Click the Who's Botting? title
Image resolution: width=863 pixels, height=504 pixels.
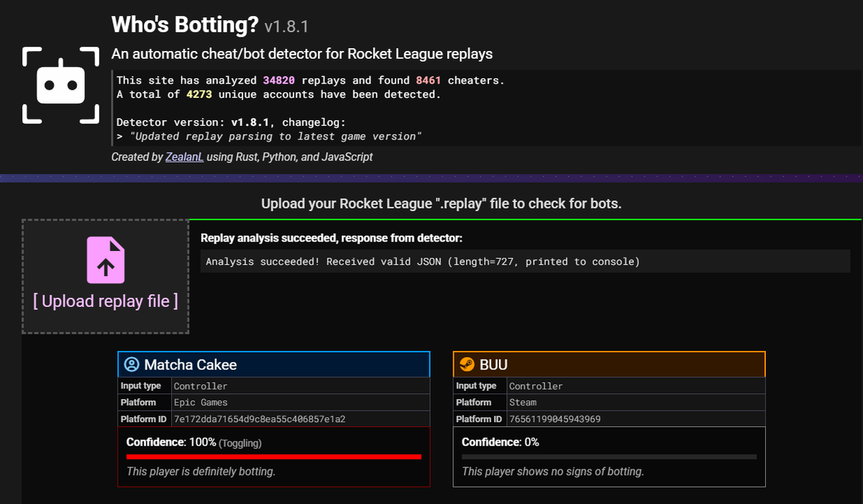pyautogui.click(x=185, y=25)
